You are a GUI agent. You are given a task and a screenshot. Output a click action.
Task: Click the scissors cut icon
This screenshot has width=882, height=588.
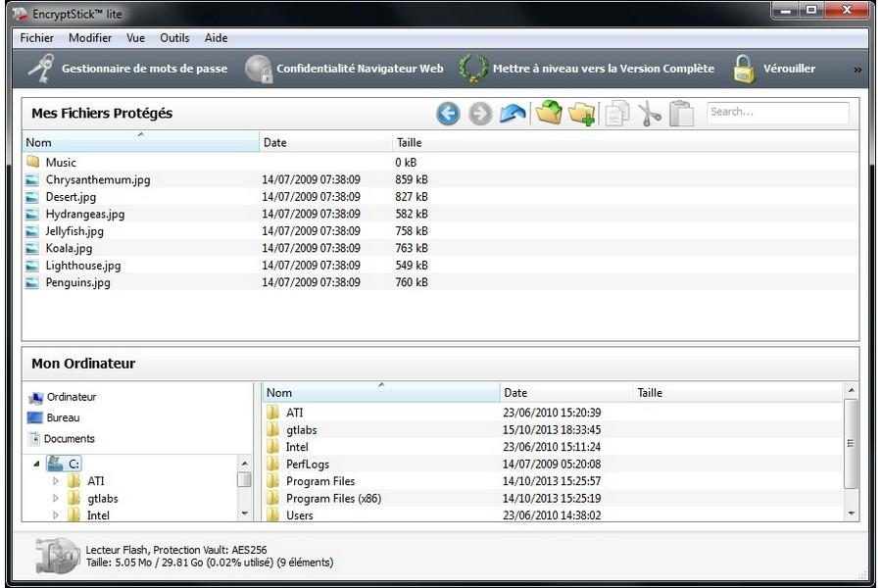click(x=650, y=113)
